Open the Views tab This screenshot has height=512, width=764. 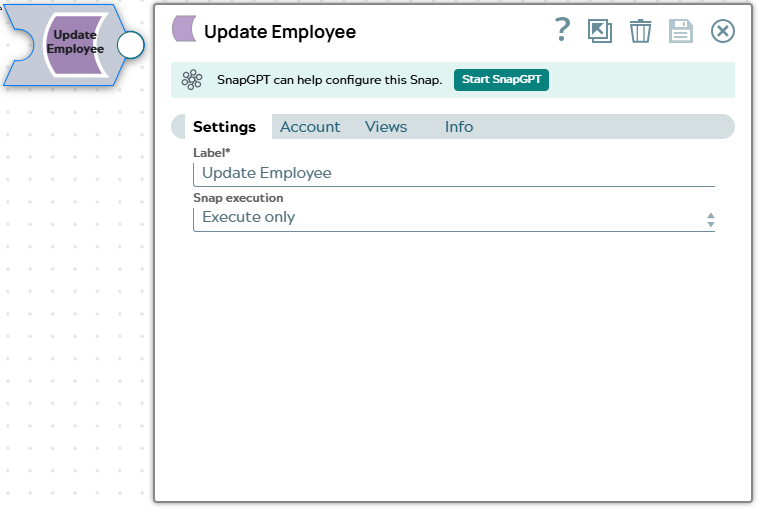click(x=386, y=127)
